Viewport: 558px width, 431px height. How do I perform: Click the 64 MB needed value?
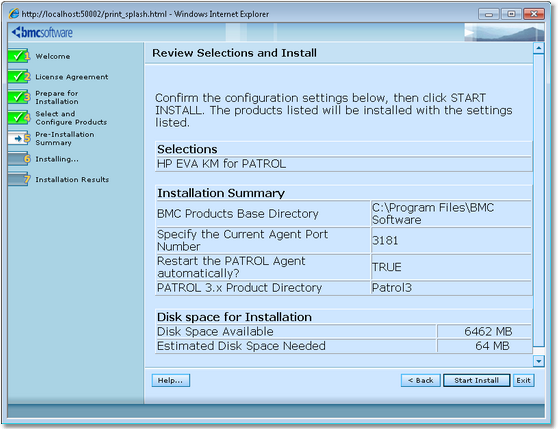click(492, 346)
